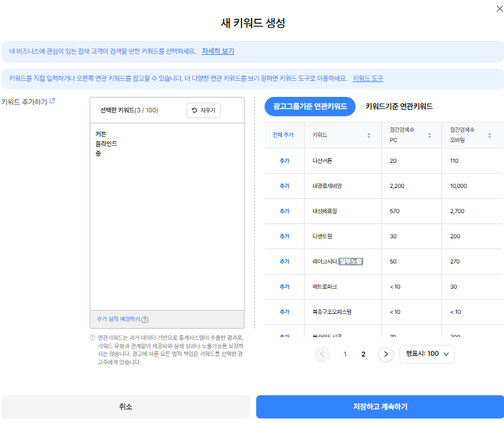
Task: Expand the 행표시: 100 dropdown
Action: pyautogui.click(x=427, y=354)
